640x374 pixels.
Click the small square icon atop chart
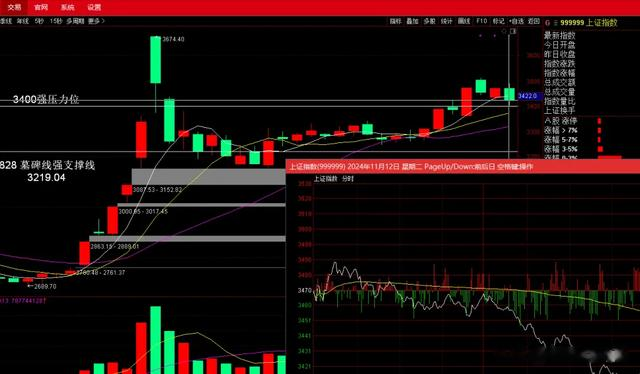pyautogui.click(x=513, y=31)
